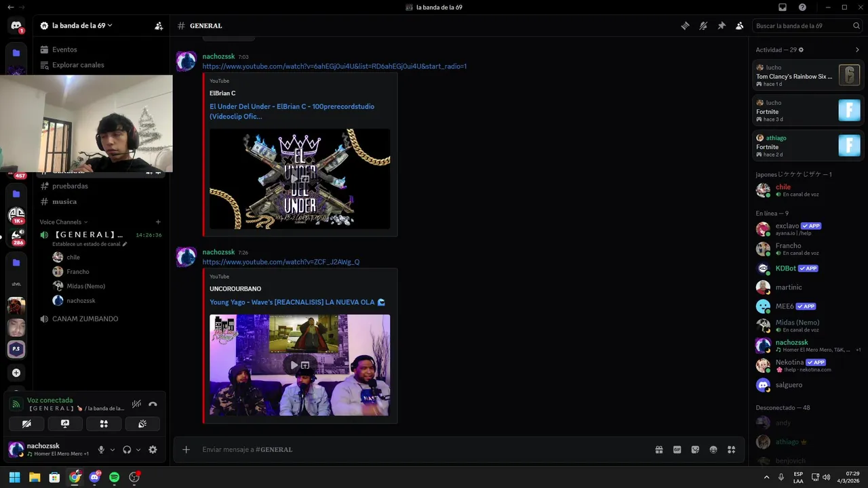Start screen share in voice panel

pyautogui.click(x=65, y=424)
